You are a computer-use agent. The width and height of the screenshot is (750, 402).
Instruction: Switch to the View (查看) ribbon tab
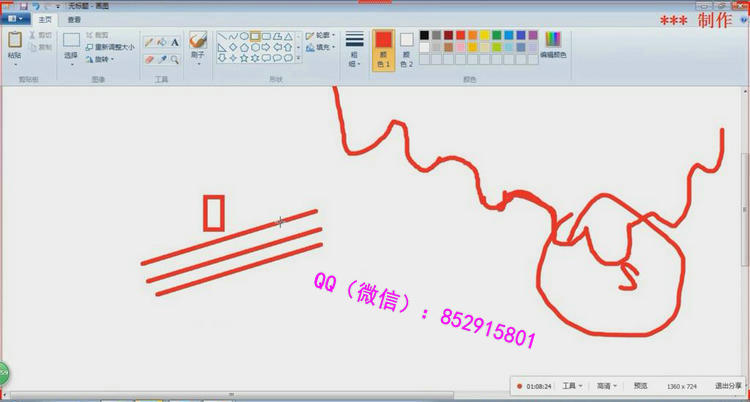tap(74, 19)
